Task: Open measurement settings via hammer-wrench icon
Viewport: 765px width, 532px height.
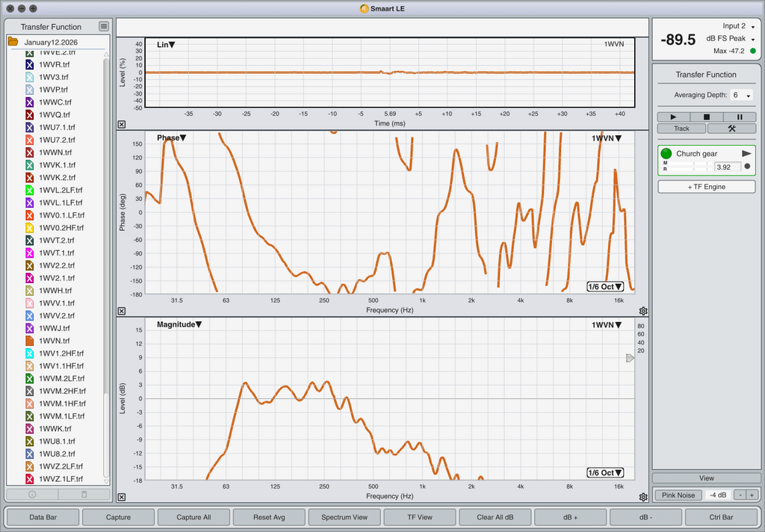Action: 731,129
